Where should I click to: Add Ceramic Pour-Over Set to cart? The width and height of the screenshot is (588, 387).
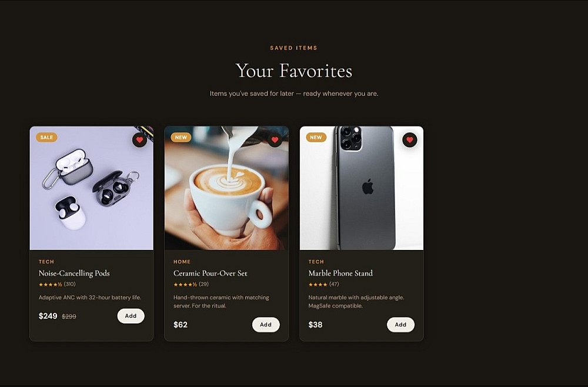coord(266,325)
